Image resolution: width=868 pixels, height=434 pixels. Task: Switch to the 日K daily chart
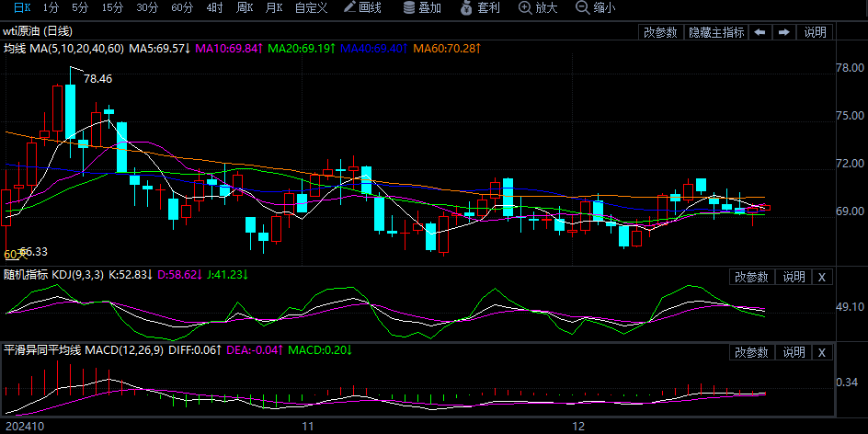tap(20, 8)
